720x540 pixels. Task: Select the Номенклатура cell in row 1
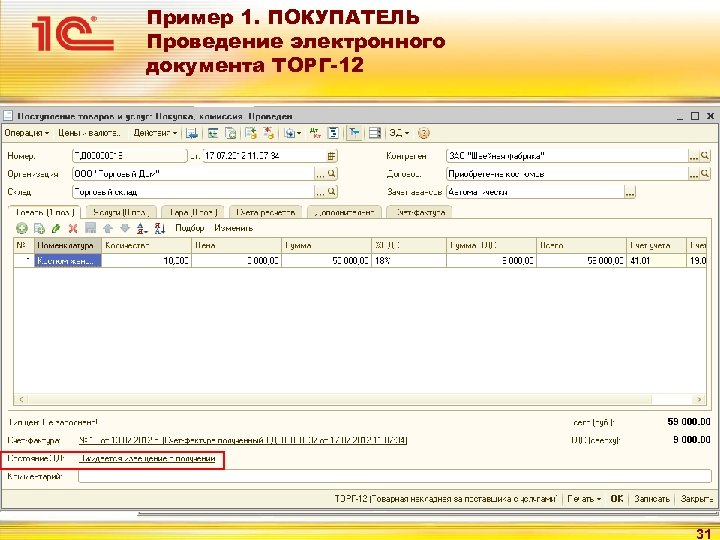(68, 260)
